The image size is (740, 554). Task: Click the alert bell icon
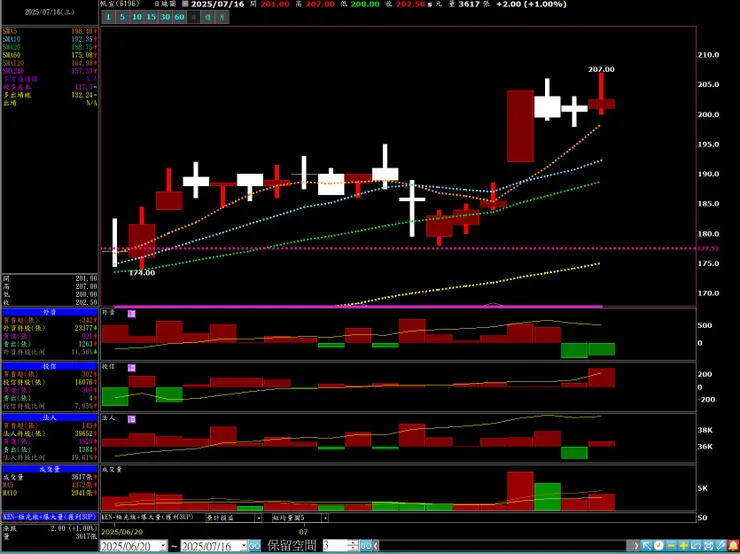pos(732,546)
